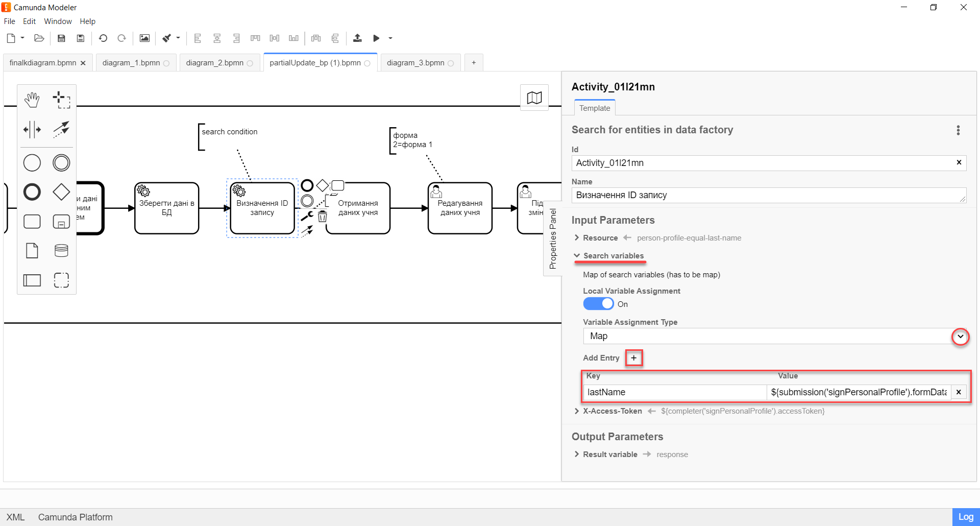The image size is (980, 526).
Task: Click the submission value field
Action: pyautogui.click(x=859, y=392)
